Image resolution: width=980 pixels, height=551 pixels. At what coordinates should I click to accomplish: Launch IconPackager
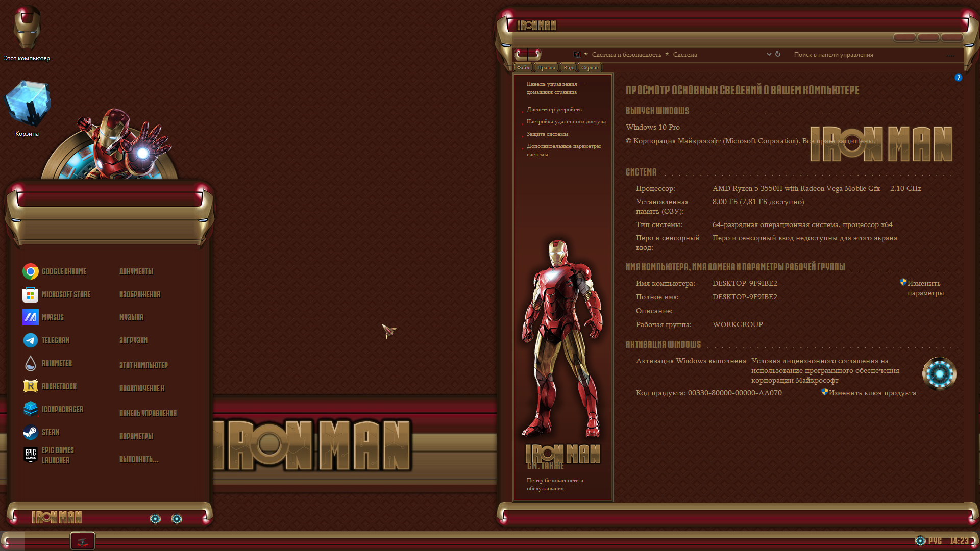(x=30, y=409)
